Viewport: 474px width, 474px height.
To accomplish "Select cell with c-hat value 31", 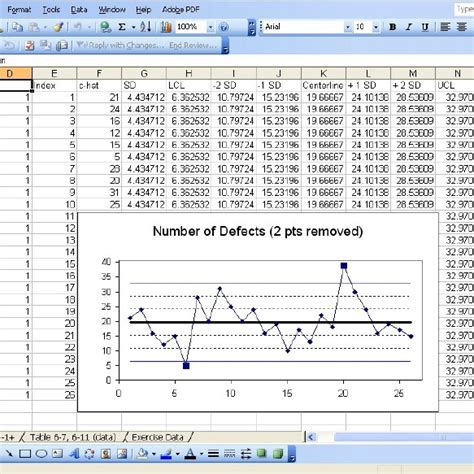I will 99,193.
